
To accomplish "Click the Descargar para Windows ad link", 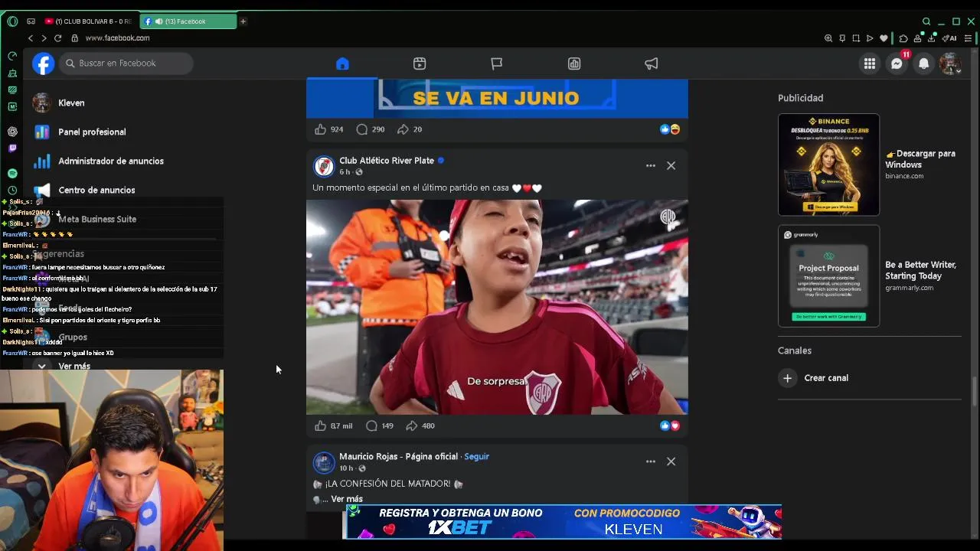I will pyautogui.click(x=920, y=158).
